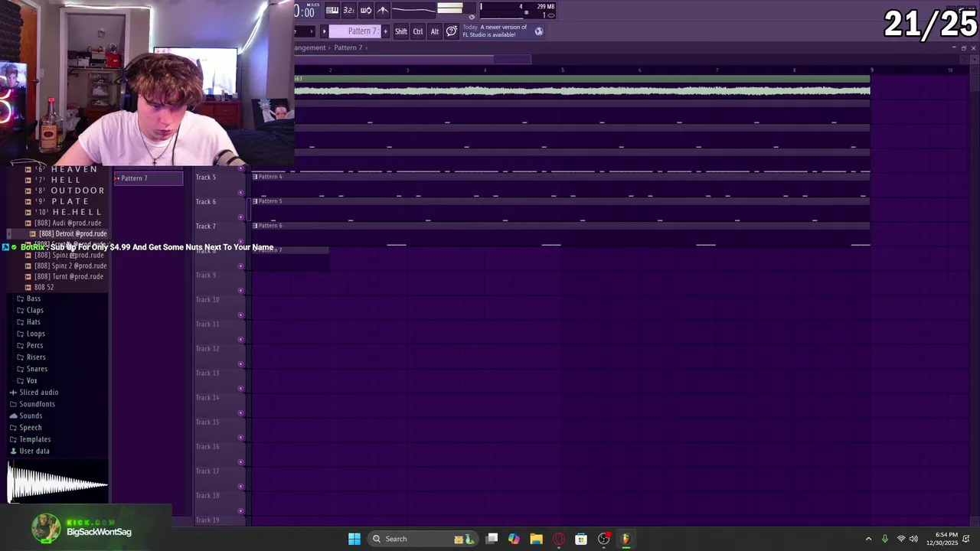Select the '7' HELL preset
This screenshot has width=980, height=551.
pyautogui.click(x=58, y=180)
